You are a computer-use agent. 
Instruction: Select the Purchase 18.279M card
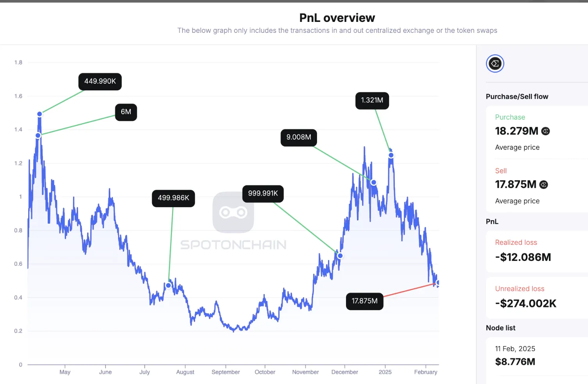pyautogui.click(x=537, y=132)
